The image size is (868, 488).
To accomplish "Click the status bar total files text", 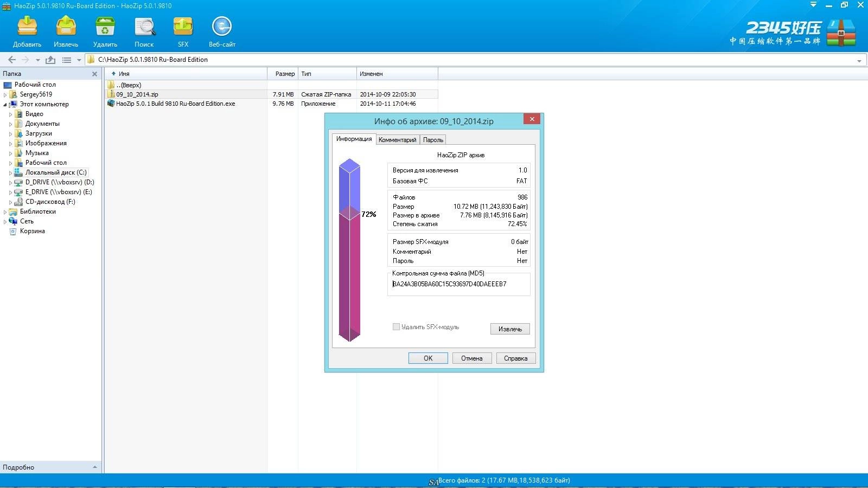I will point(504,480).
